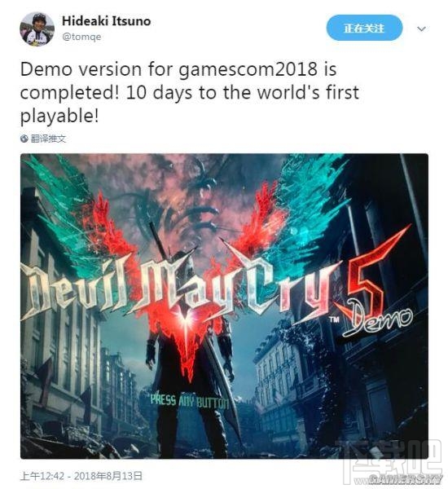Click the Hideaki Itsuno display name
The width and height of the screenshot is (448, 489).
[x=107, y=21]
